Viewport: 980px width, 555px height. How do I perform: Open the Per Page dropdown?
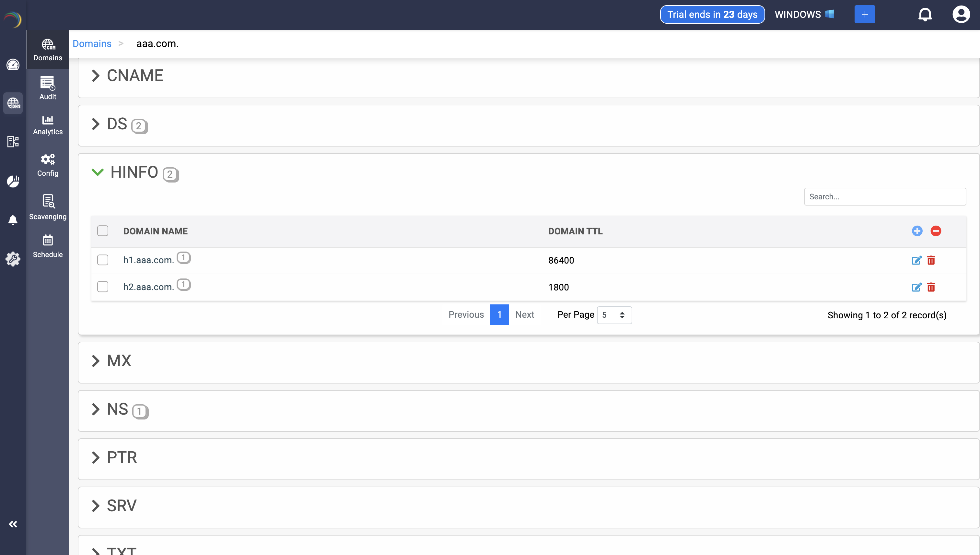tap(614, 315)
